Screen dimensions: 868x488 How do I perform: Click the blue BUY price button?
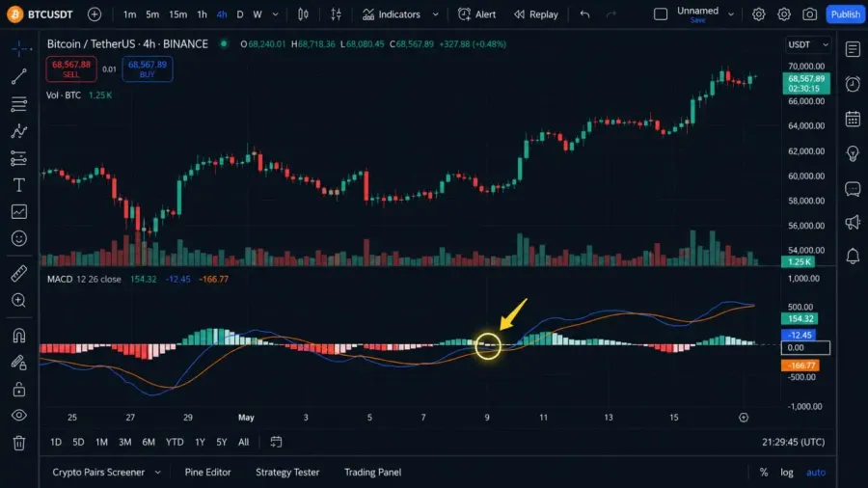(x=148, y=69)
